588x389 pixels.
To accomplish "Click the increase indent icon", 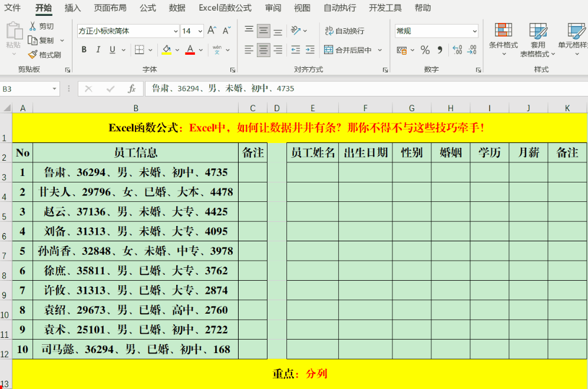I will pos(310,50).
